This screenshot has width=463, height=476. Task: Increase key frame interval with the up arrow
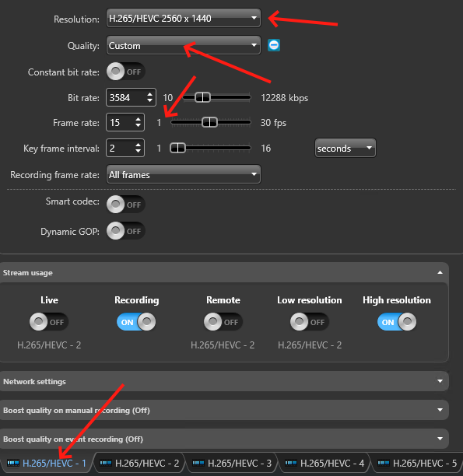point(139,145)
